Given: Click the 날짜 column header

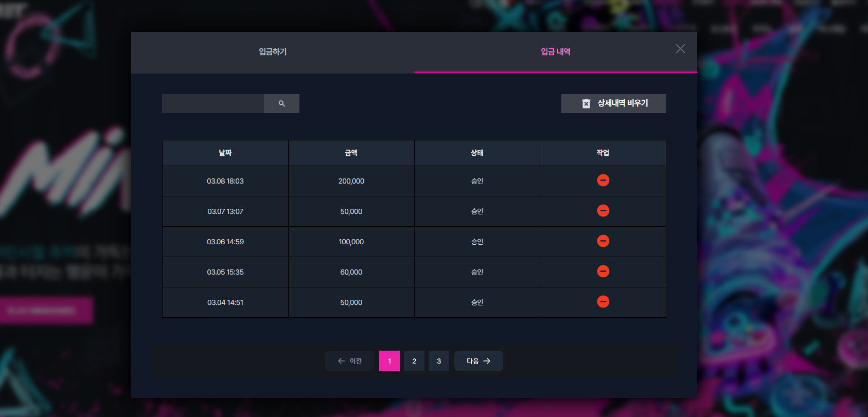Looking at the screenshot, I should (x=225, y=153).
